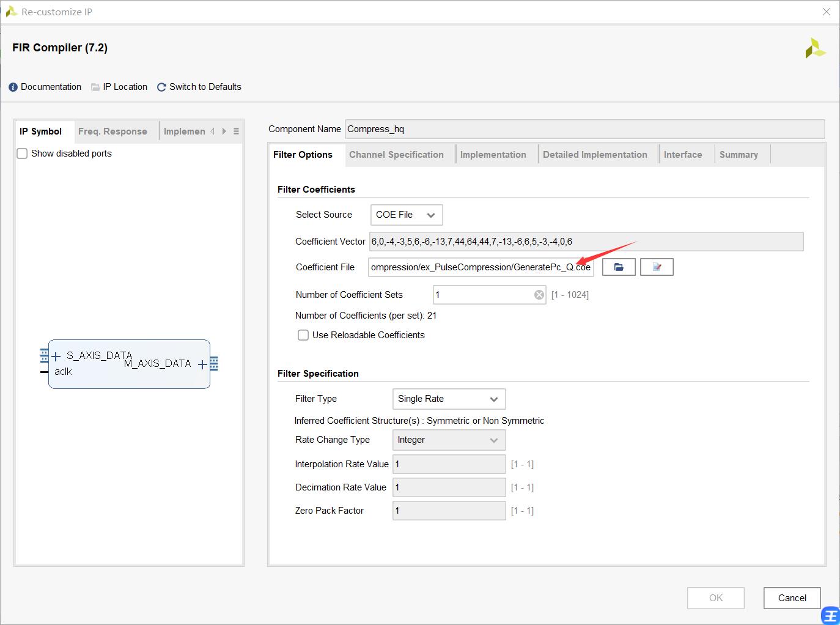
Task: Click the aclk port label
Action: tap(63, 372)
